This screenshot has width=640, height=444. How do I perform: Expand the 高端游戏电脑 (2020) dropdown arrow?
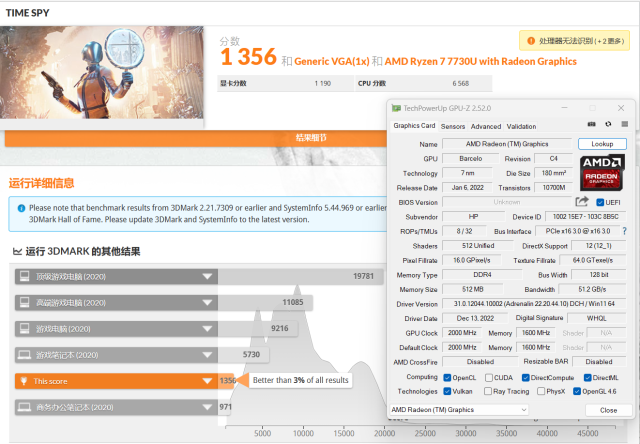(x=207, y=303)
